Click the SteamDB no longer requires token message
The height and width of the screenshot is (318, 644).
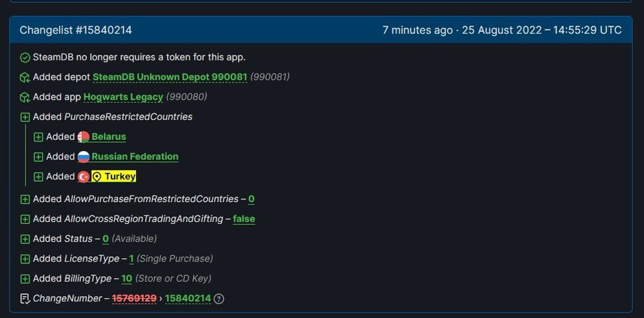tap(140, 57)
